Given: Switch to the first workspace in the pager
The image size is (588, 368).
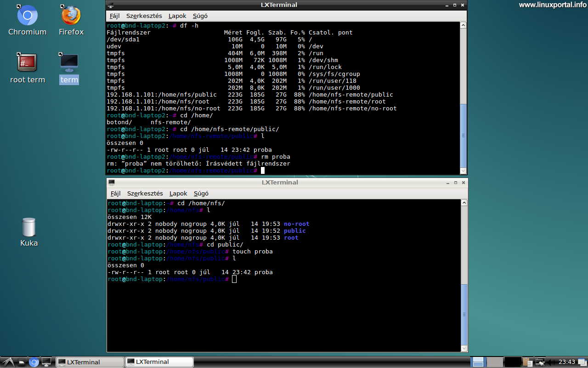Looking at the screenshot, I should pos(478,362).
